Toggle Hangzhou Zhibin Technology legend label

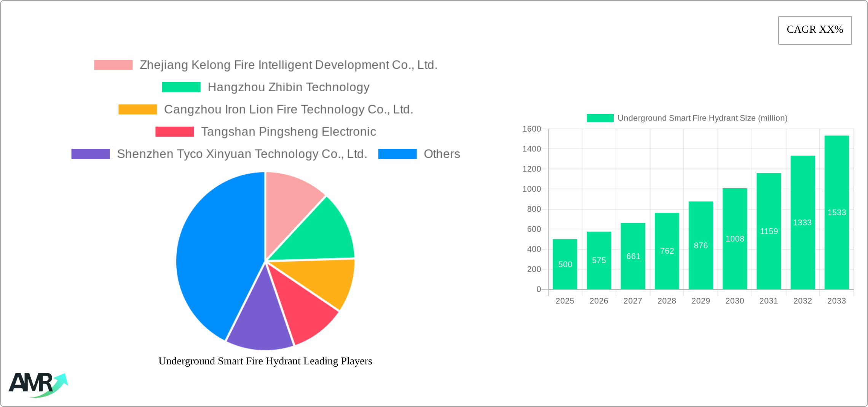click(289, 87)
